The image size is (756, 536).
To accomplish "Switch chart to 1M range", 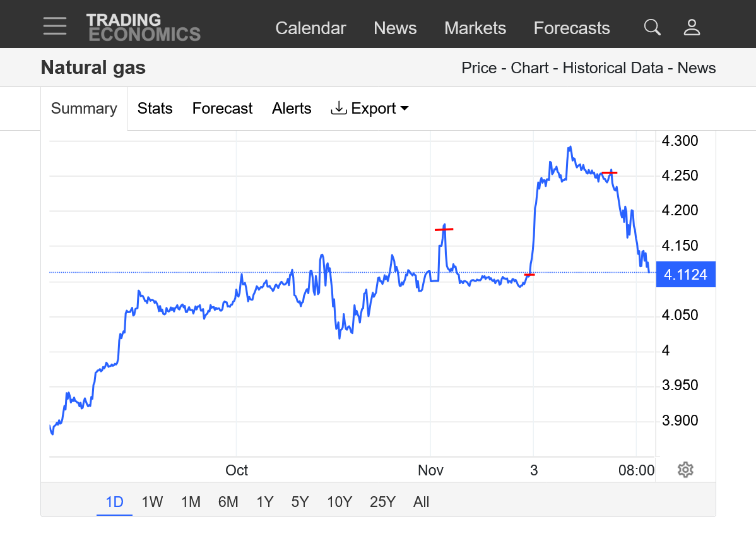I will 191,502.
